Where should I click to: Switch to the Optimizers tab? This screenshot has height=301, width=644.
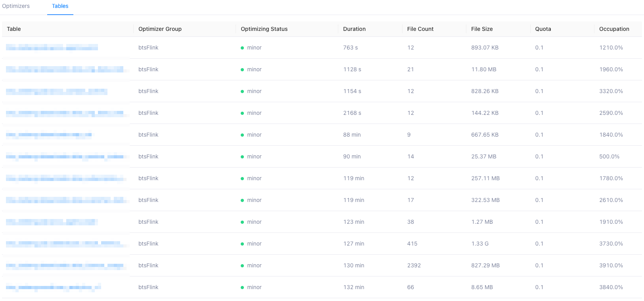coord(16,6)
